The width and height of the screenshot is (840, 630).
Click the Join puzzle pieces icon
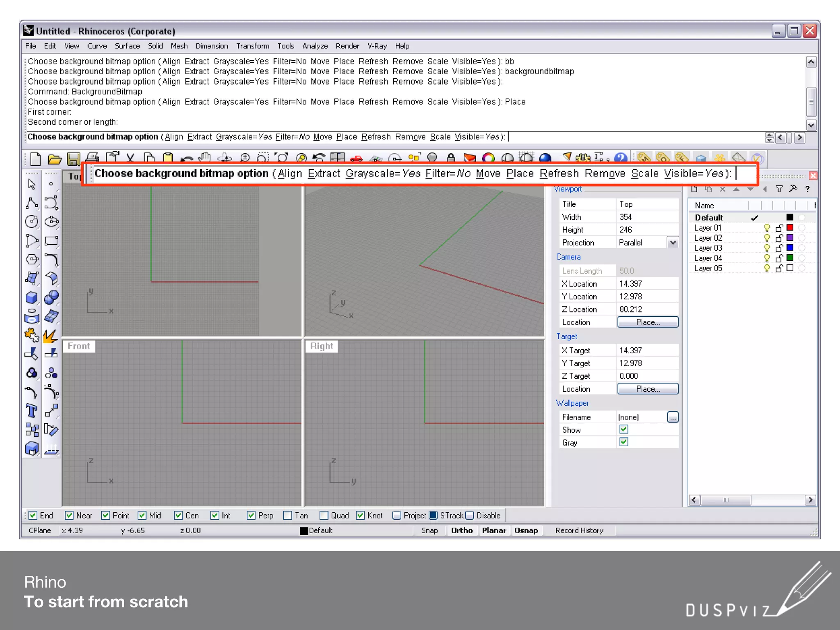click(x=32, y=336)
